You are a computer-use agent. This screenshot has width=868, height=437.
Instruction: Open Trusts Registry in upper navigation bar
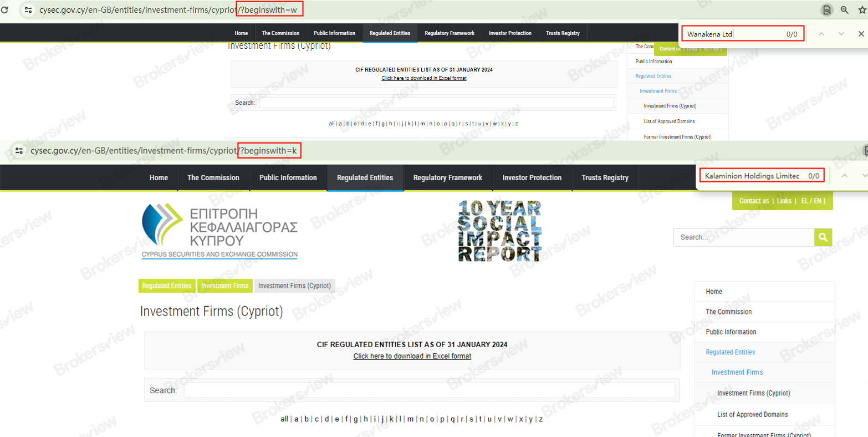[563, 33]
